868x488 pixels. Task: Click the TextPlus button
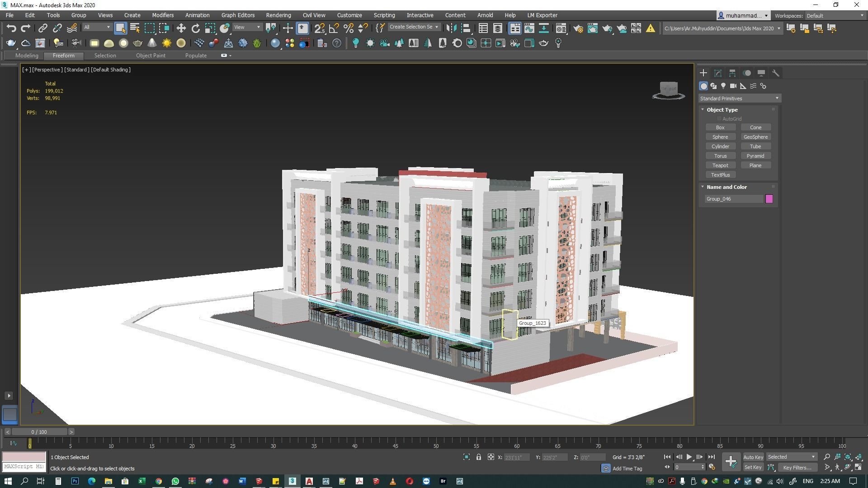point(720,175)
